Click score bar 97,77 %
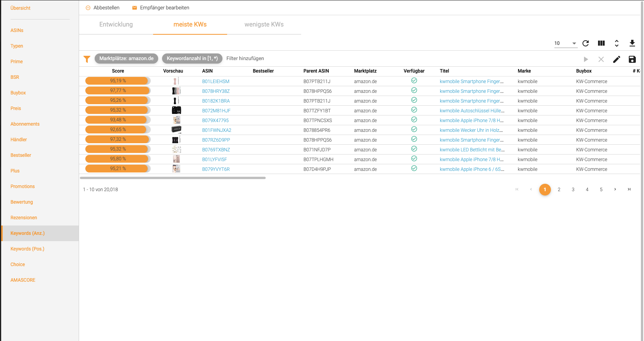Screen dimensions: 644x341 [x=118, y=91]
